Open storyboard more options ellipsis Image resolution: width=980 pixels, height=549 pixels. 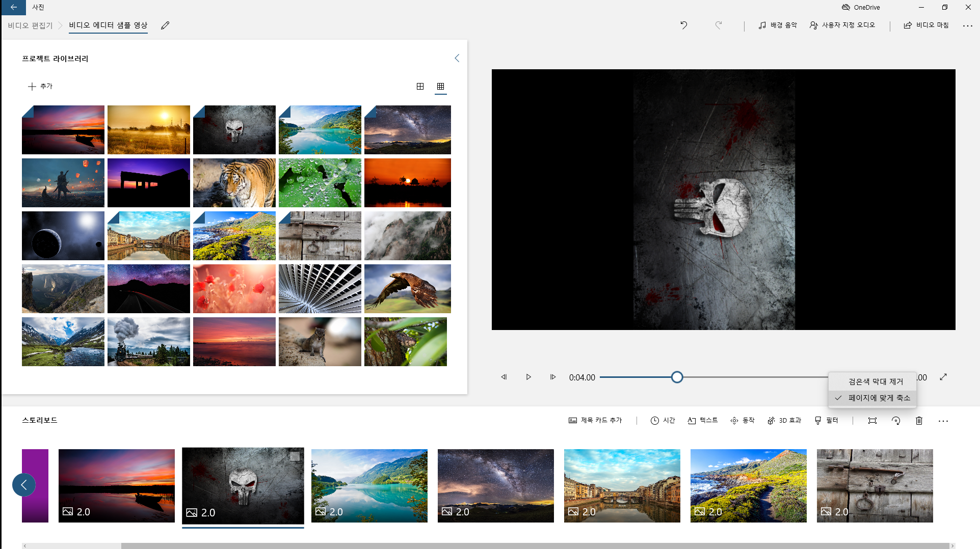[943, 421]
